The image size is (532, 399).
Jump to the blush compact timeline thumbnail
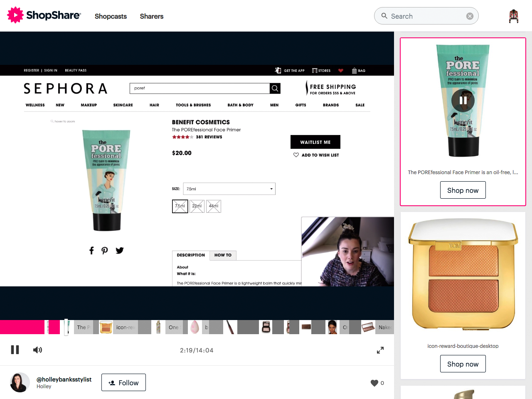pos(266,327)
